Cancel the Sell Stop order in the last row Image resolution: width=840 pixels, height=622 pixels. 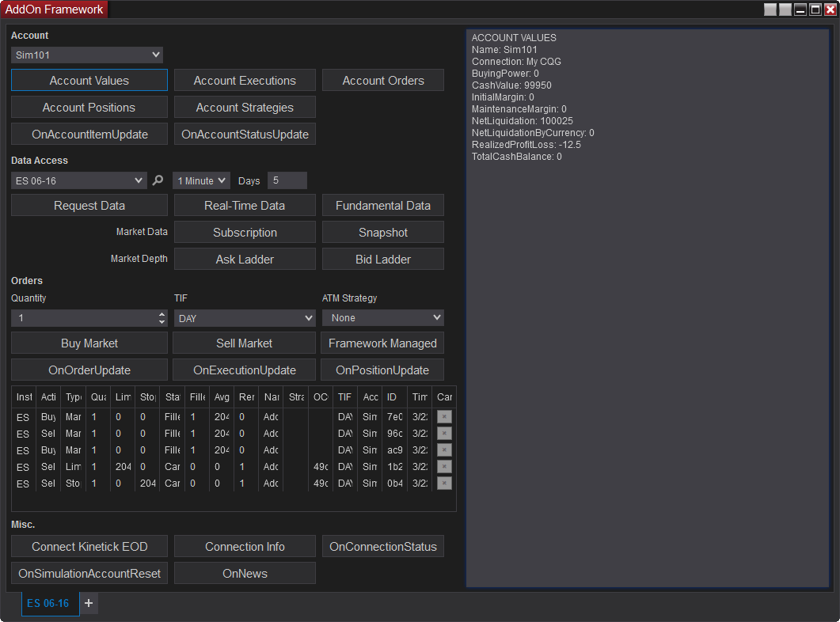pyautogui.click(x=444, y=483)
